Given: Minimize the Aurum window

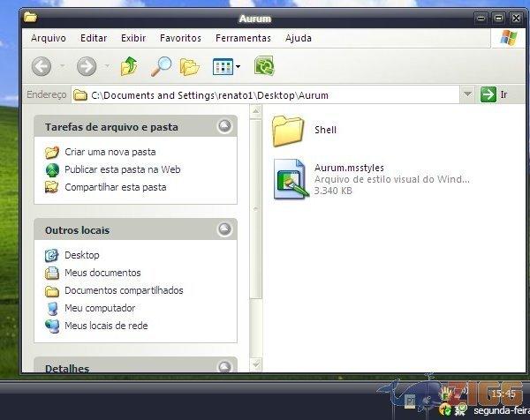Looking at the screenshot, I should [481, 18].
